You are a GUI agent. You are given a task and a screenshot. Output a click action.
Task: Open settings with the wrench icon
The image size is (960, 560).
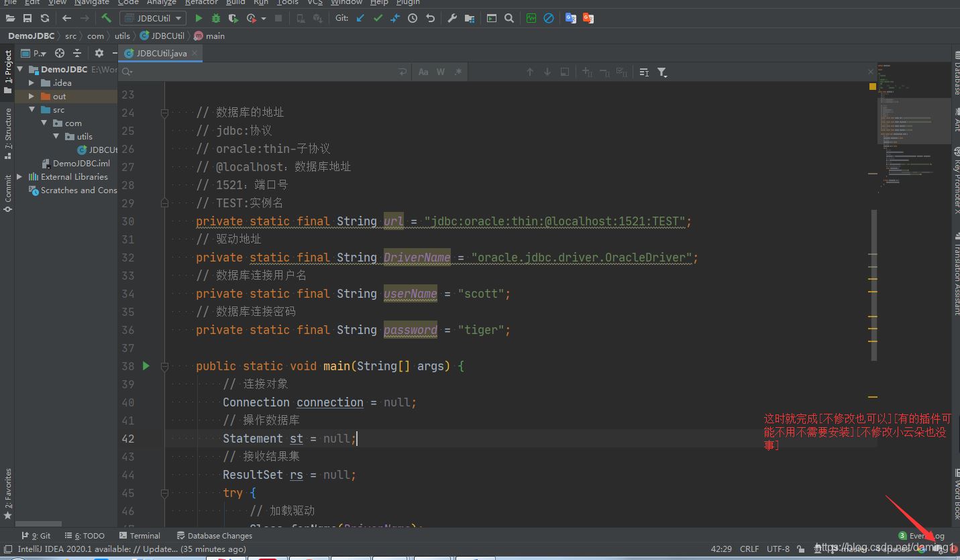pyautogui.click(x=452, y=18)
